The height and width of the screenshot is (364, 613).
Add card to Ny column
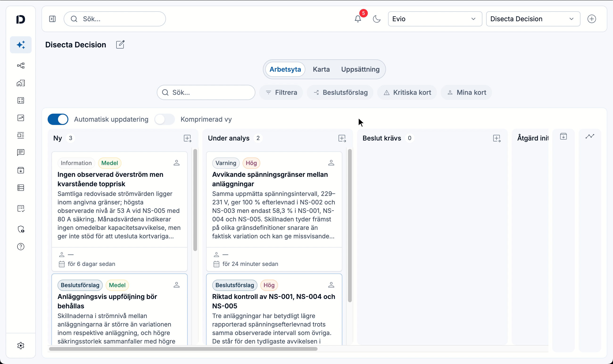[x=187, y=138]
